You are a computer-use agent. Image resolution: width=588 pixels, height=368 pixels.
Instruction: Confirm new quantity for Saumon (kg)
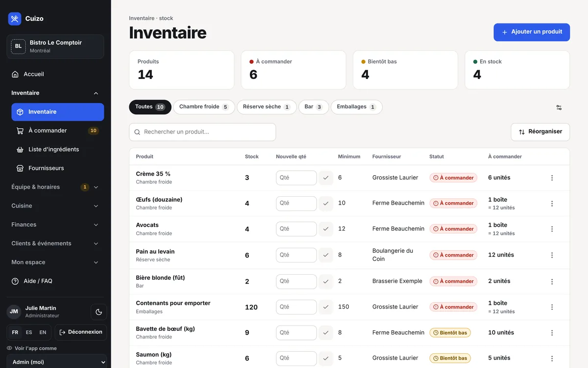pos(326,358)
